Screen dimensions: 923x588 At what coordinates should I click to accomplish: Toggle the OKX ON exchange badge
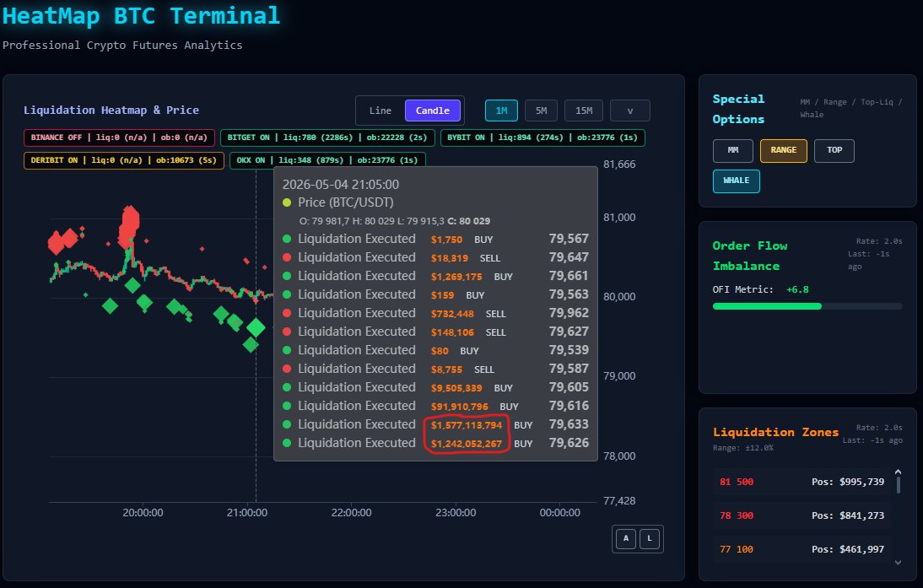click(327, 160)
